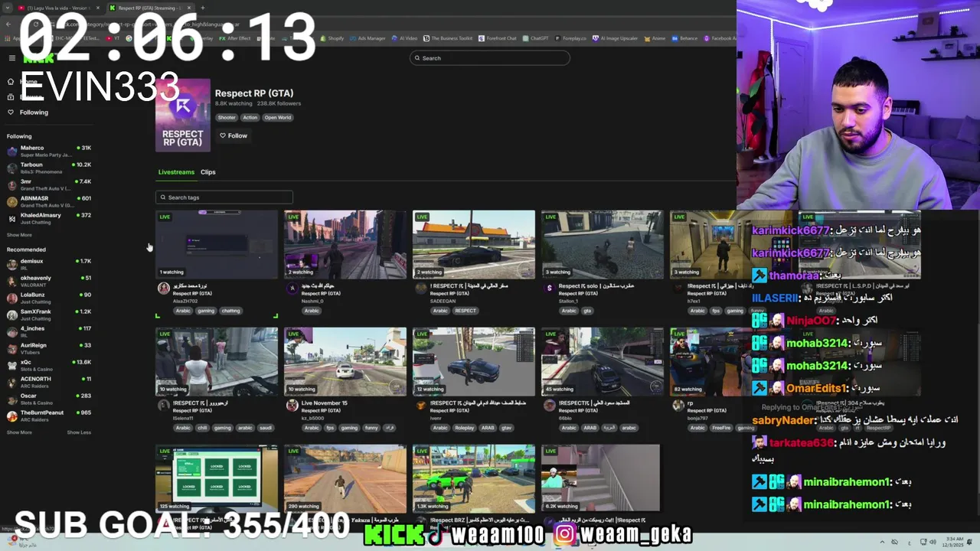The height and width of the screenshot is (551, 980).
Task: Open xQc's avatar in the Recommended list
Action: click(x=12, y=365)
